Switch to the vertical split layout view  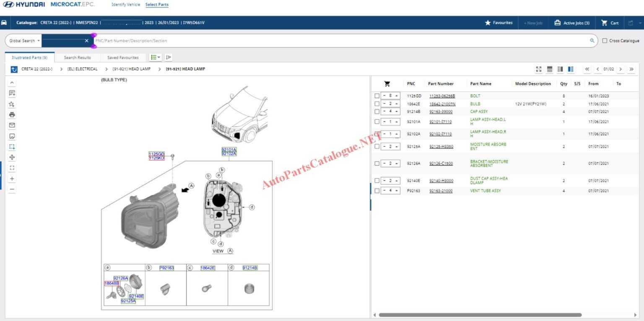pyautogui.click(x=570, y=69)
